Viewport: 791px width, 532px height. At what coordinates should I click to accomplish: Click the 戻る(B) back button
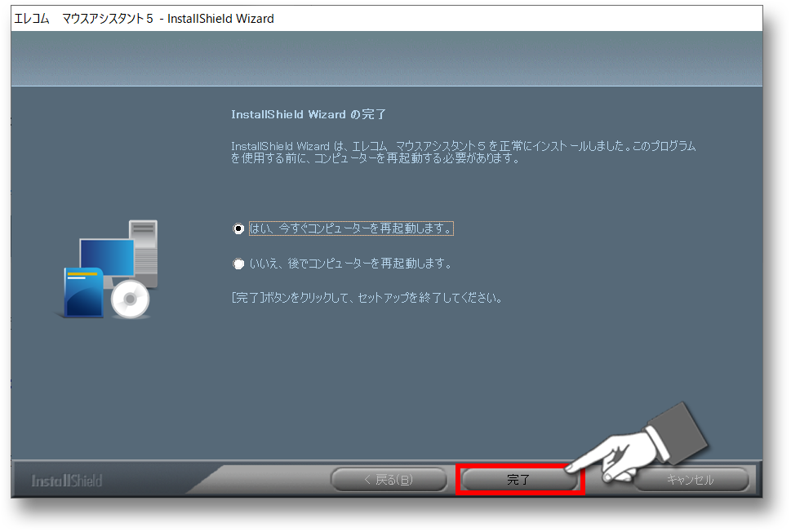coord(389,480)
